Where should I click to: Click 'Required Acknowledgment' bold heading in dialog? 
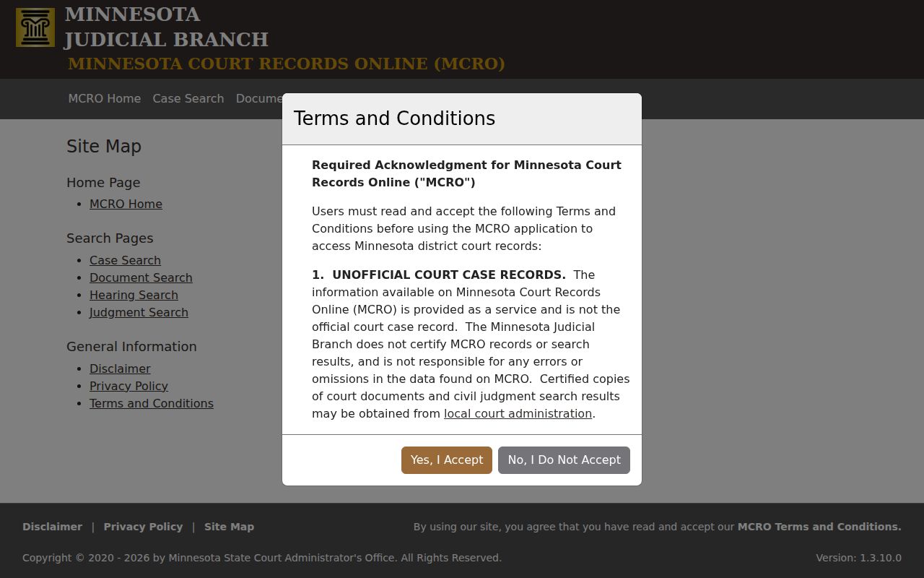pyautogui.click(x=466, y=173)
